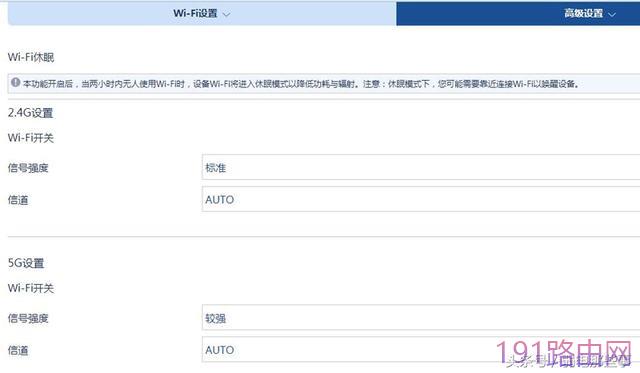Click the Wi-Fi休眠 heading text

31,57
